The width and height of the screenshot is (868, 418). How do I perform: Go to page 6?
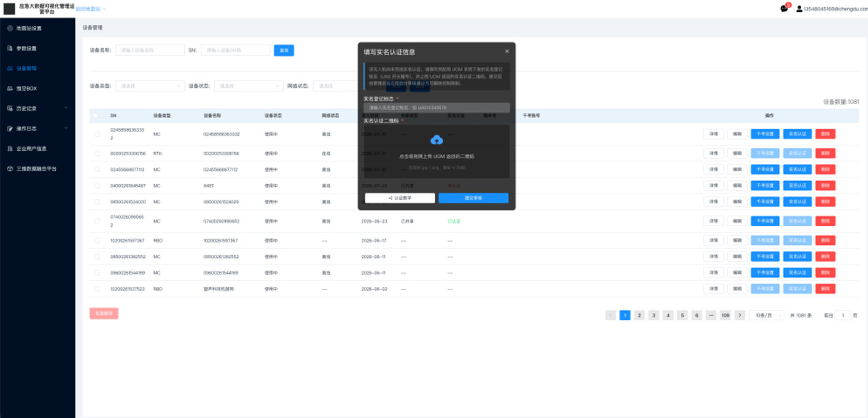pos(697,315)
